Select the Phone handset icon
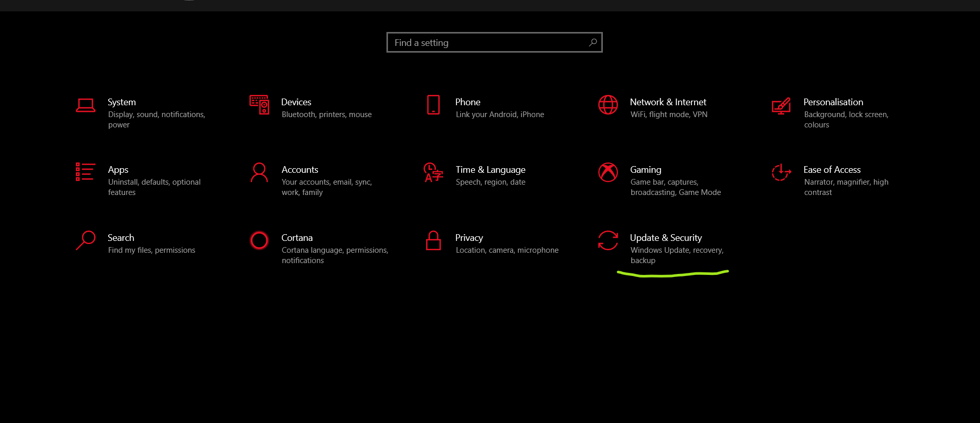Screen dimensions: 980x423 pos(433,105)
